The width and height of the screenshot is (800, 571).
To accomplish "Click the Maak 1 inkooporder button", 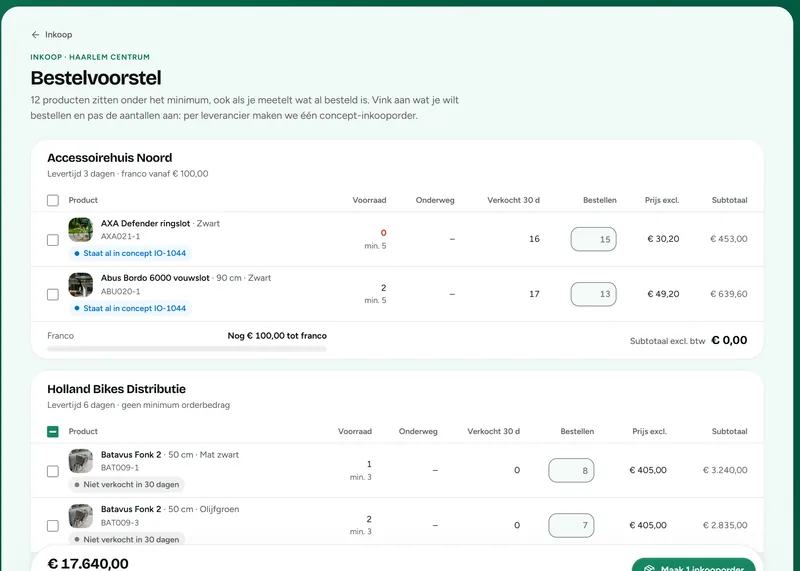I will point(693,565).
